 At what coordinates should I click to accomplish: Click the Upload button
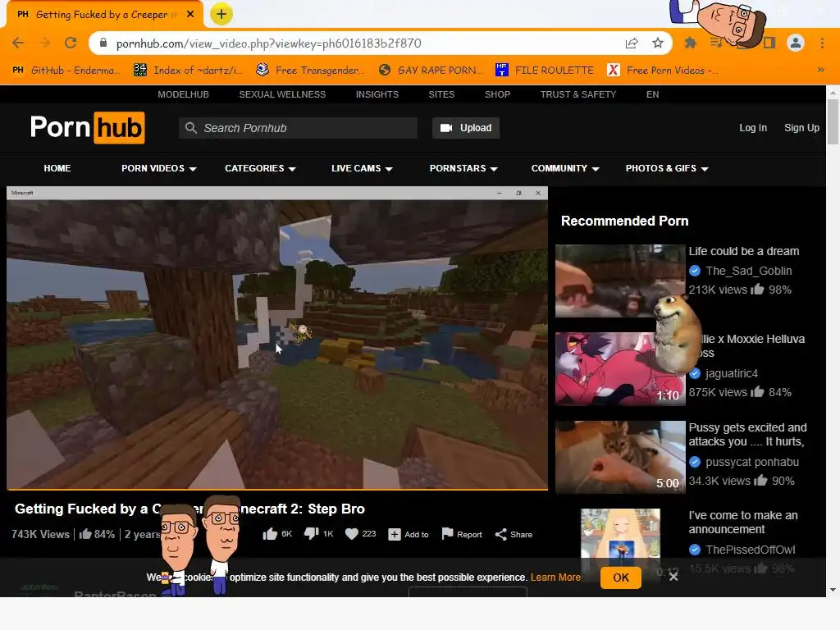[x=466, y=128]
